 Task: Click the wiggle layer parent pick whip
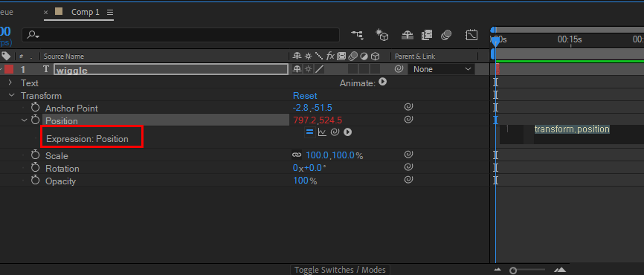click(399, 69)
